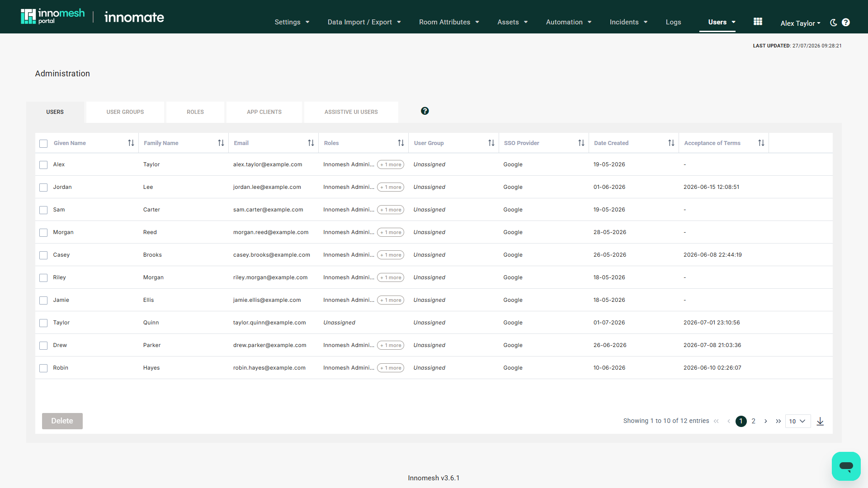Show more roles for Casey Brooks
This screenshot has height=488, width=868.
(391, 255)
